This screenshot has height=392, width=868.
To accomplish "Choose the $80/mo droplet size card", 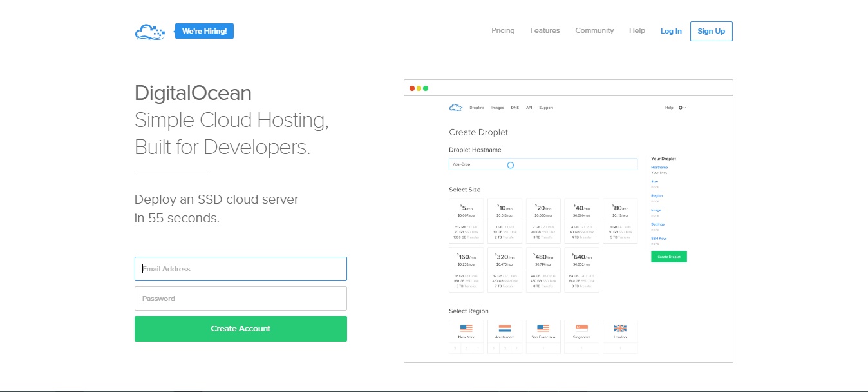I will 620,221.
